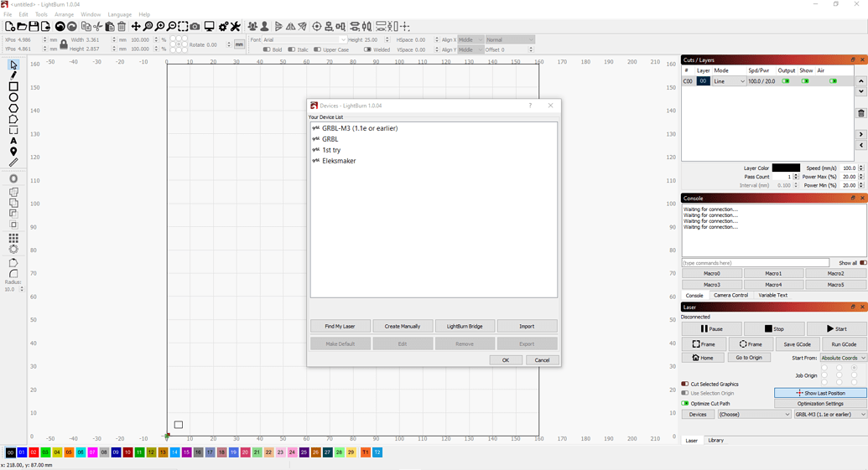Pick the Text tool marked A

[13, 141]
